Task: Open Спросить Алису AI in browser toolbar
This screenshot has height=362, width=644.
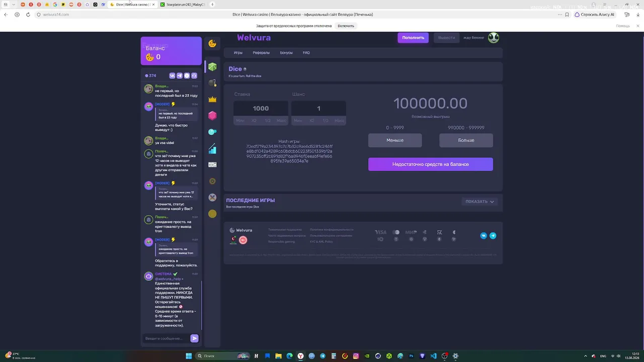Action: coord(595,15)
